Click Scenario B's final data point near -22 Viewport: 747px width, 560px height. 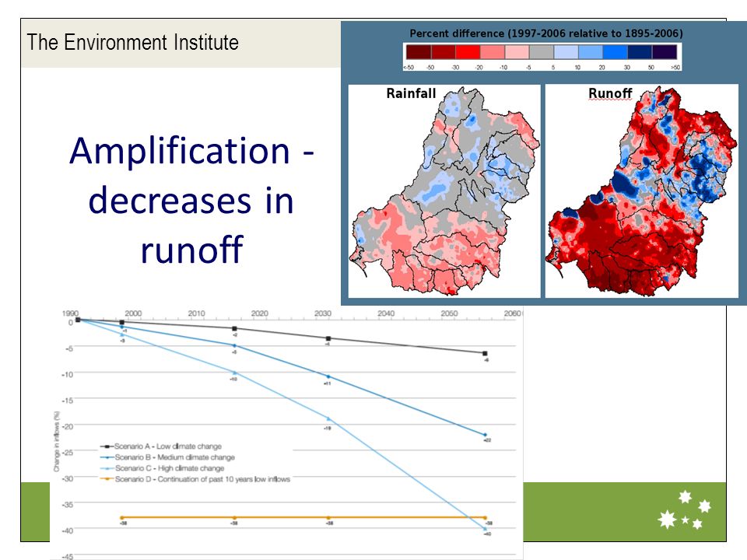pyautogui.click(x=485, y=435)
